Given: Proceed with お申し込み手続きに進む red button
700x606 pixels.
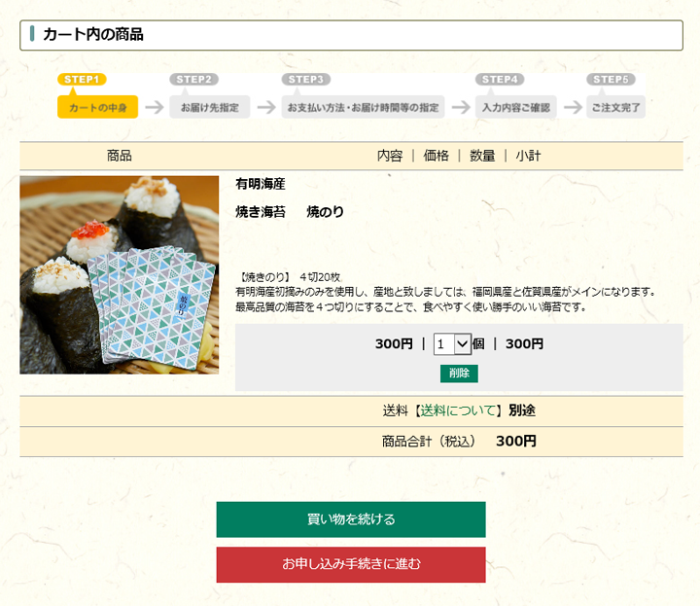Looking at the screenshot, I should [351, 564].
